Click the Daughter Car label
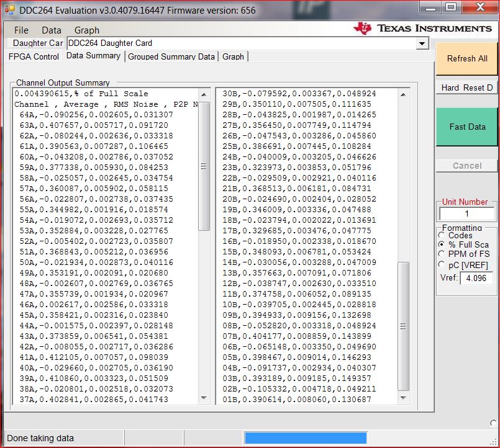The image size is (500, 448). pyautogui.click(x=38, y=43)
